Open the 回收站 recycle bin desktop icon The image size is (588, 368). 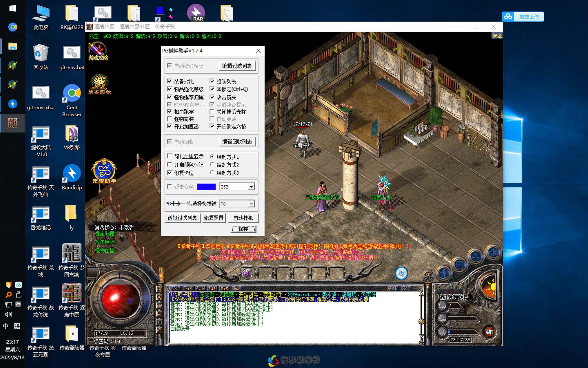point(41,57)
